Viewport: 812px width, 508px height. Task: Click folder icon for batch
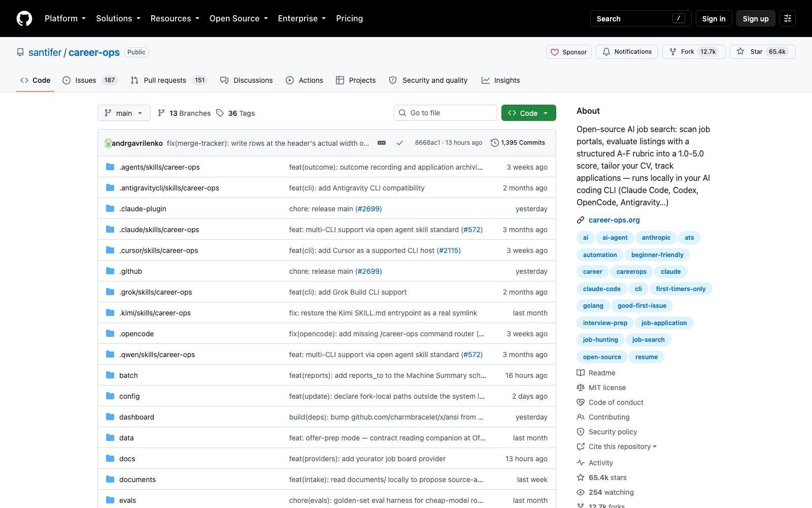110,375
